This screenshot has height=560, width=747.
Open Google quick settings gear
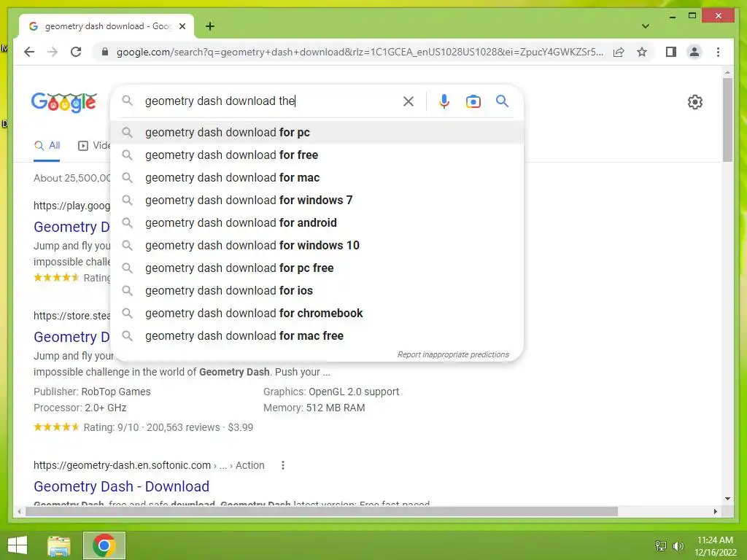(694, 102)
